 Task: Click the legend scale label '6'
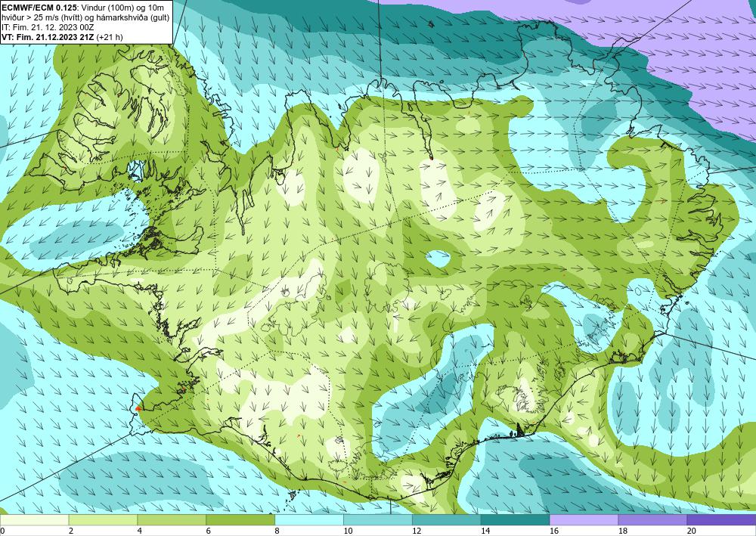point(209,531)
